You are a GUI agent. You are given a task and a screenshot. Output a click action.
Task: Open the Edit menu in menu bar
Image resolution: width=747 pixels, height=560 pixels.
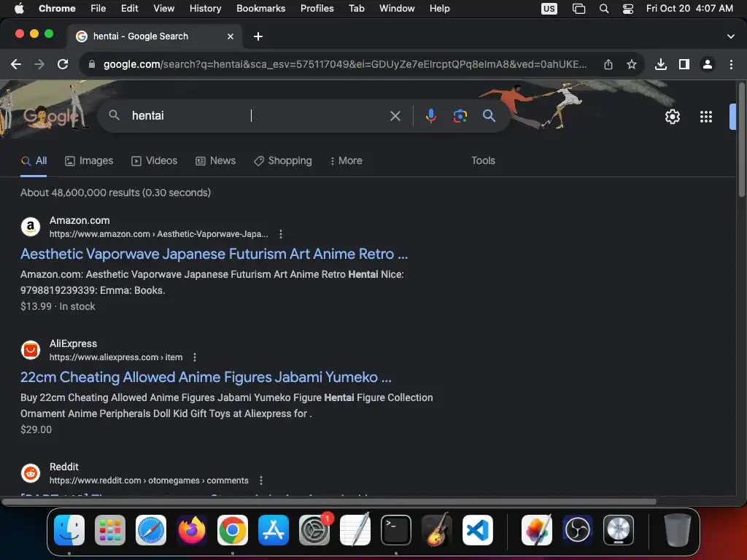coord(129,9)
